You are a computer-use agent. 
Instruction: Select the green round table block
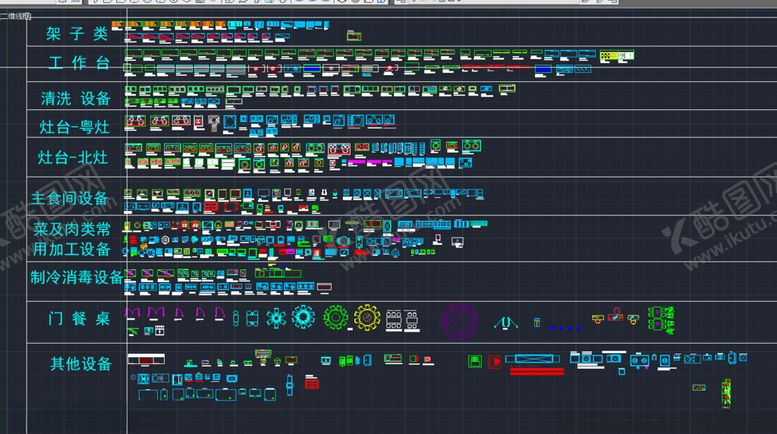tap(334, 319)
